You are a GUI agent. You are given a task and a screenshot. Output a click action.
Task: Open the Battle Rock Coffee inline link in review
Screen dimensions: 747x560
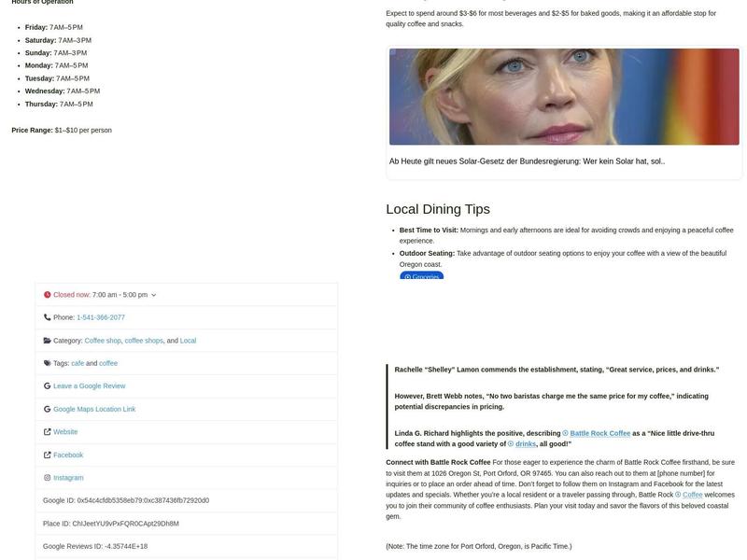tap(599, 433)
